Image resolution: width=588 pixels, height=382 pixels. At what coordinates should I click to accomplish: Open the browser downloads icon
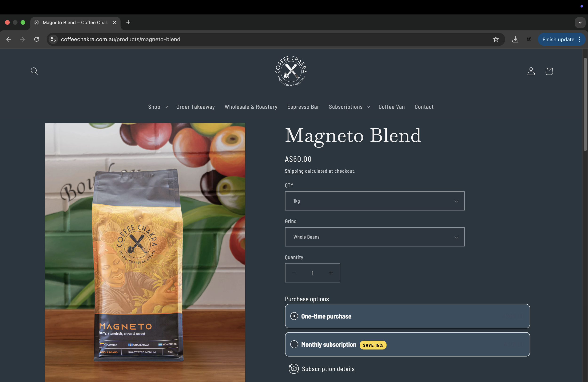[515, 39]
